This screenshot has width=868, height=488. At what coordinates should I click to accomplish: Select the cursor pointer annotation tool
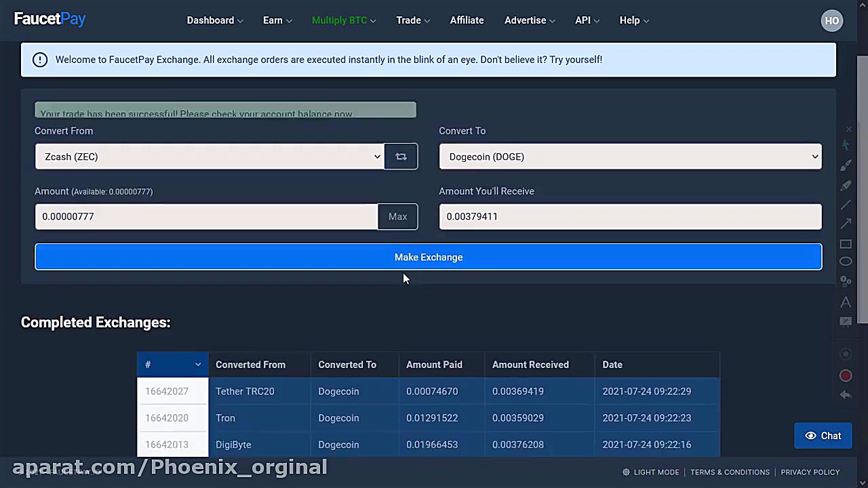(x=846, y=145)
